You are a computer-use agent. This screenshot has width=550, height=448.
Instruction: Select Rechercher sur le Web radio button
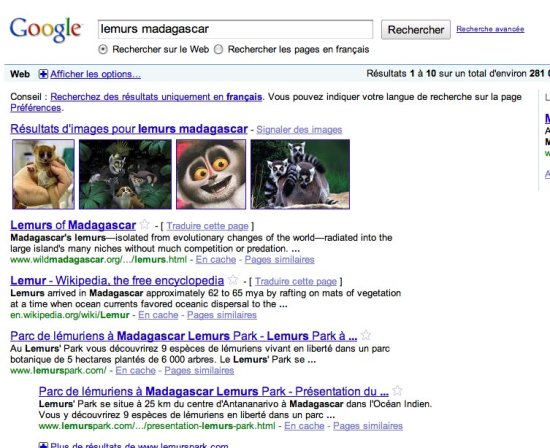103,49
